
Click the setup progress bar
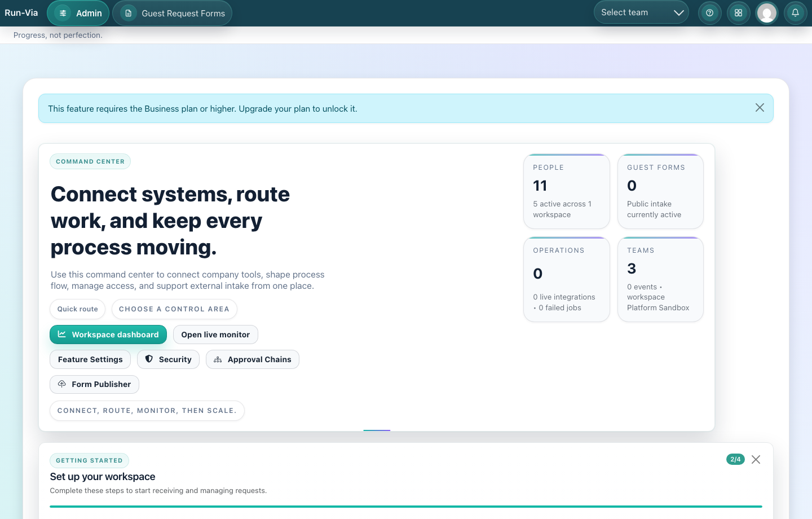click(406, 507)
